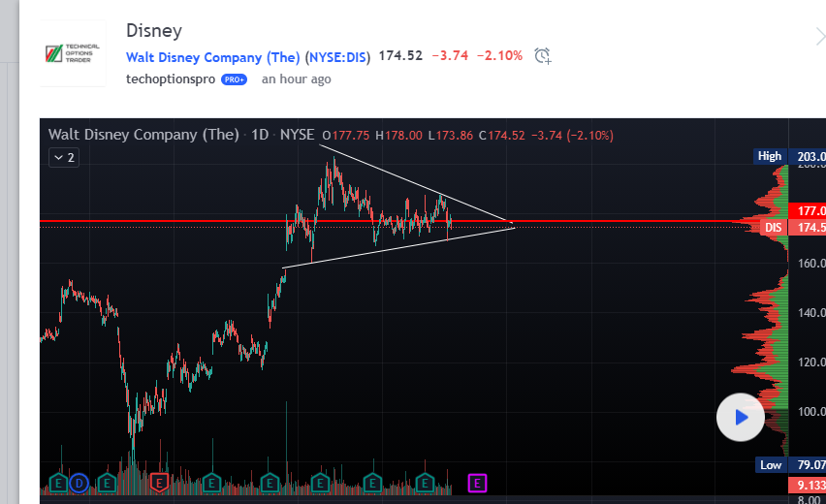Expand the collapsed indicators legend showing 2
826x504 pixels.
(64, 157)
